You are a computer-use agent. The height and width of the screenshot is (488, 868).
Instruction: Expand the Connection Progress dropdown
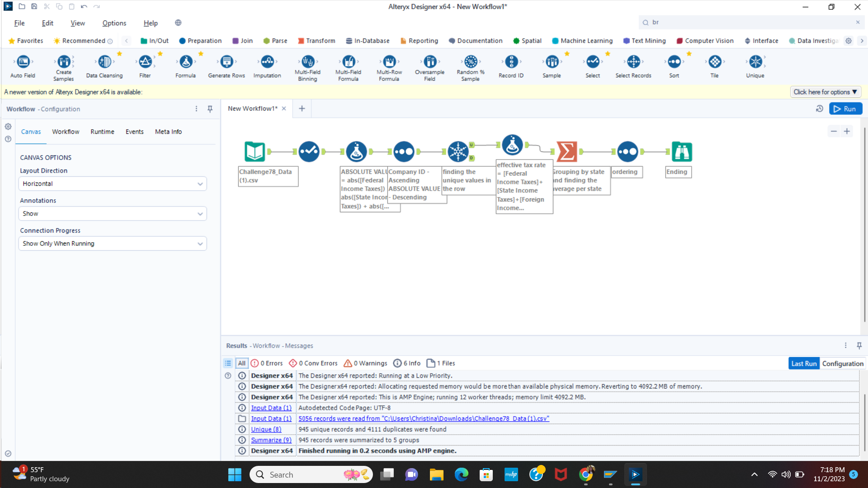tap(112, 244)
